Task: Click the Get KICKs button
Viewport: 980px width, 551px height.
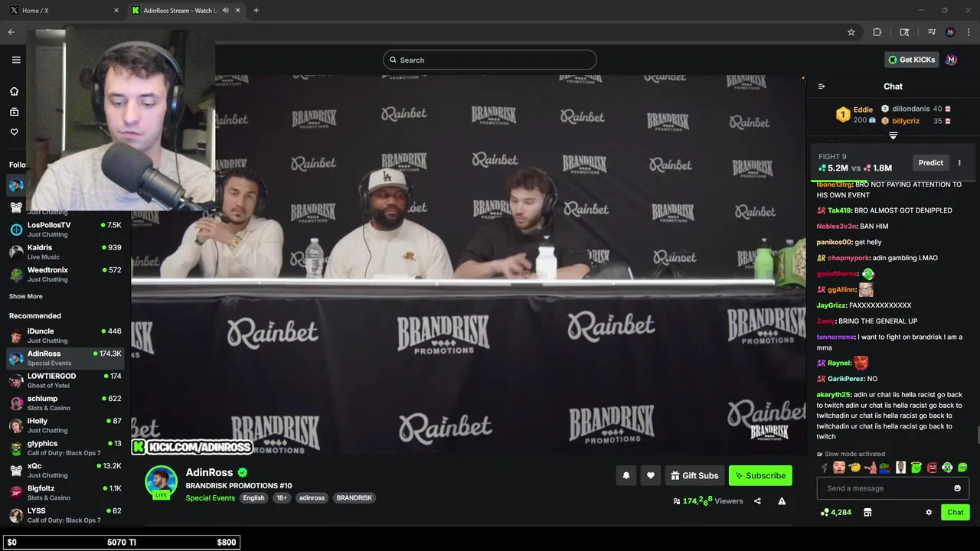Action: pyautogui.click(x=911, y=60)
